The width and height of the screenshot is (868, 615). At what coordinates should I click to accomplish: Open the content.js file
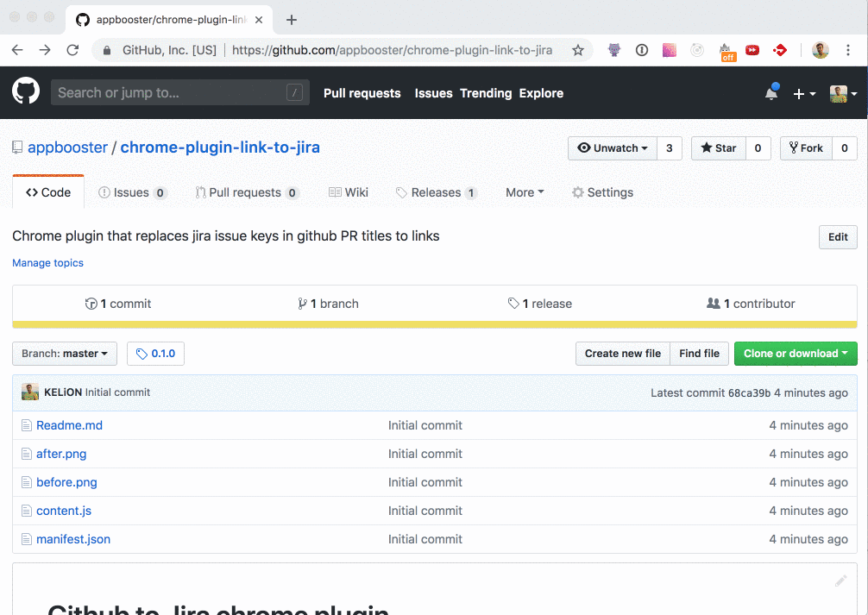coord(64,511)
